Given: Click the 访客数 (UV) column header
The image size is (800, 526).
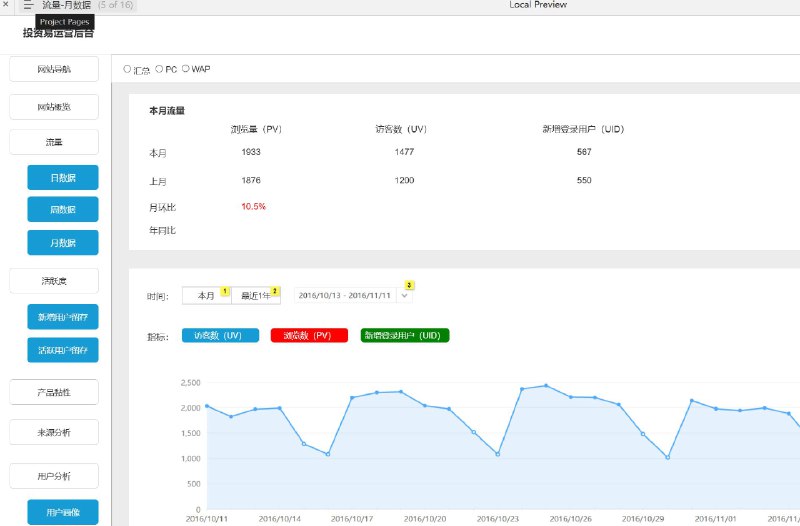Looking at the screenshot, I should 401,130.
